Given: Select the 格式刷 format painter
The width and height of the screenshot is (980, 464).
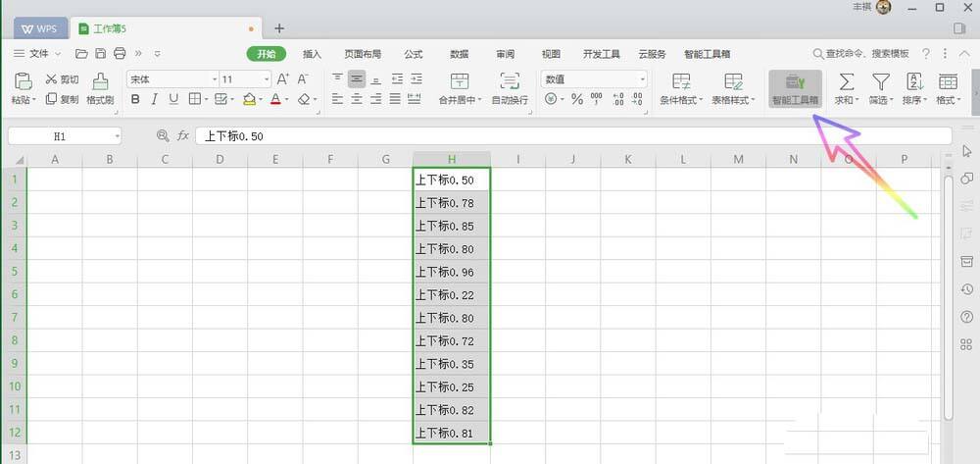Looking at the screenshot, I should point(100,89).
